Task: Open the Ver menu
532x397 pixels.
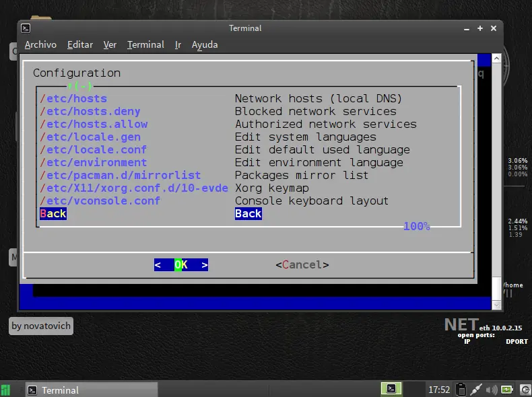Action: pyautogui.click(x=110, y=45)
